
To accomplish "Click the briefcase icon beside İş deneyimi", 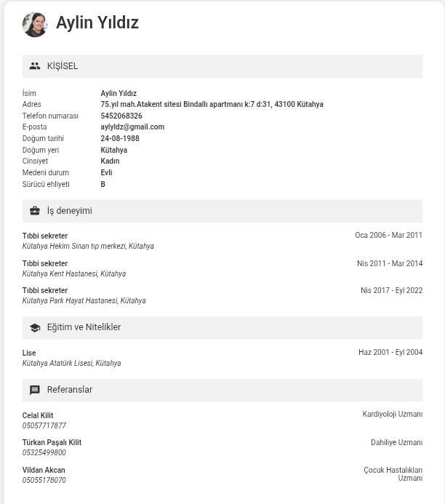I will pos(35,211).
